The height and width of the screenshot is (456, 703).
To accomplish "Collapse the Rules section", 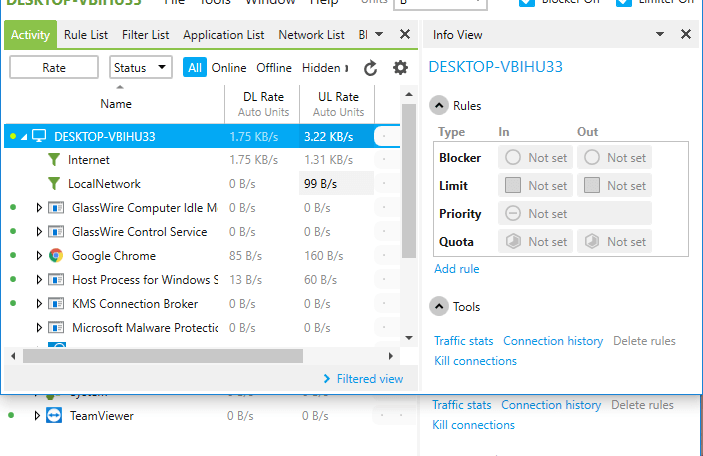I will [439, 106].
